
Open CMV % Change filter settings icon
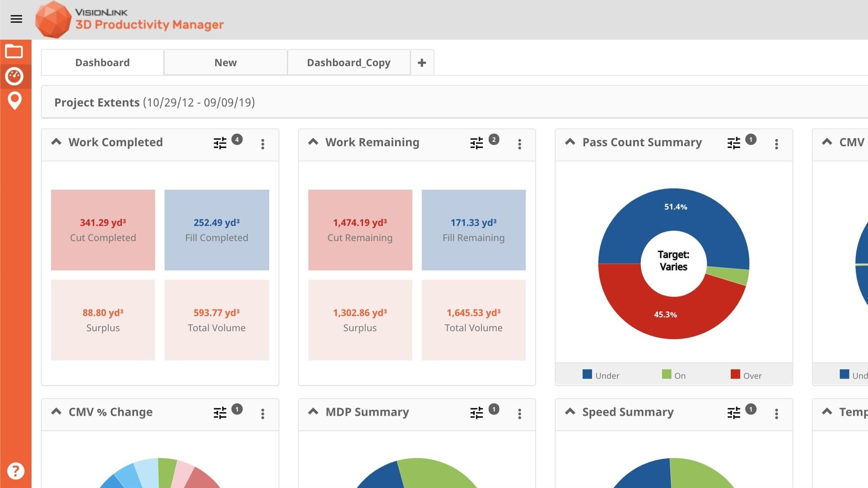point(220,413)
